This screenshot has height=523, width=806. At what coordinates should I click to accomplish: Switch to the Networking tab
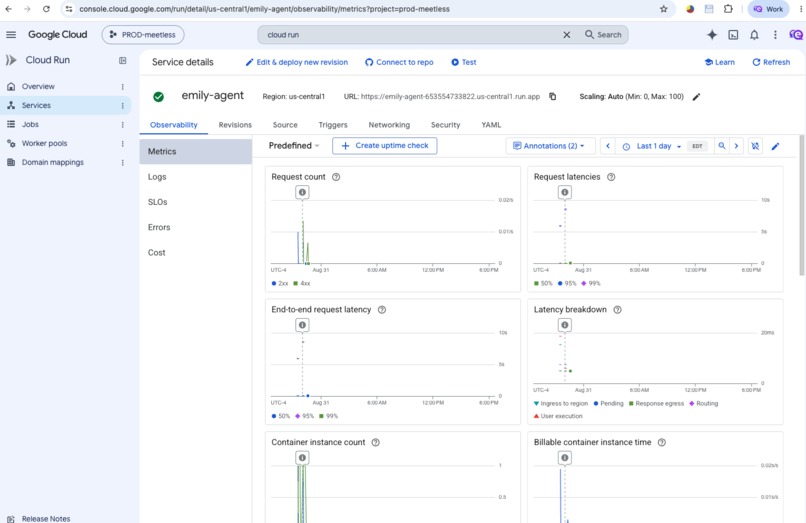click(x=389, y=125)
